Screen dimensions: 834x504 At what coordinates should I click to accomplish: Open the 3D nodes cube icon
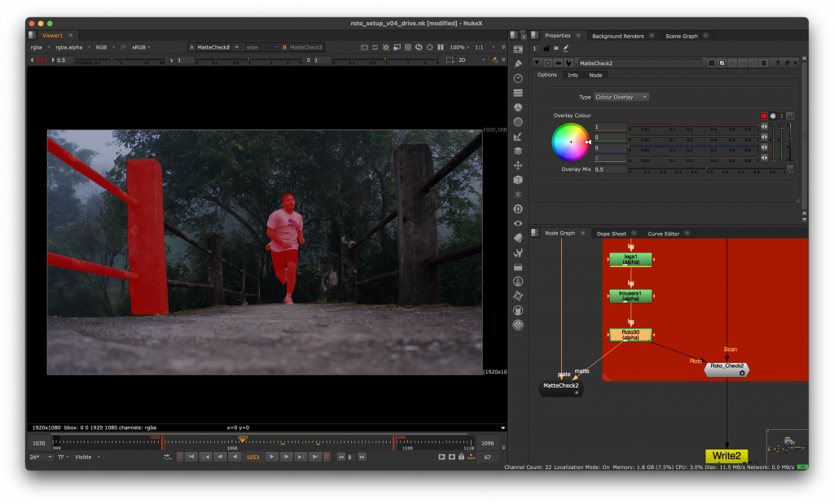point(518,180)
